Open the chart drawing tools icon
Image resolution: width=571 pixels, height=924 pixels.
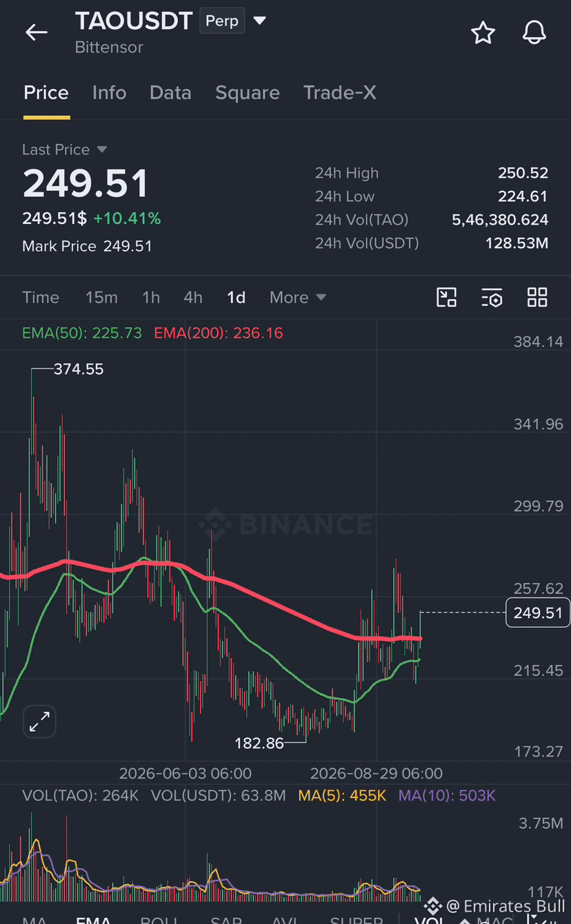click(447, 298)
